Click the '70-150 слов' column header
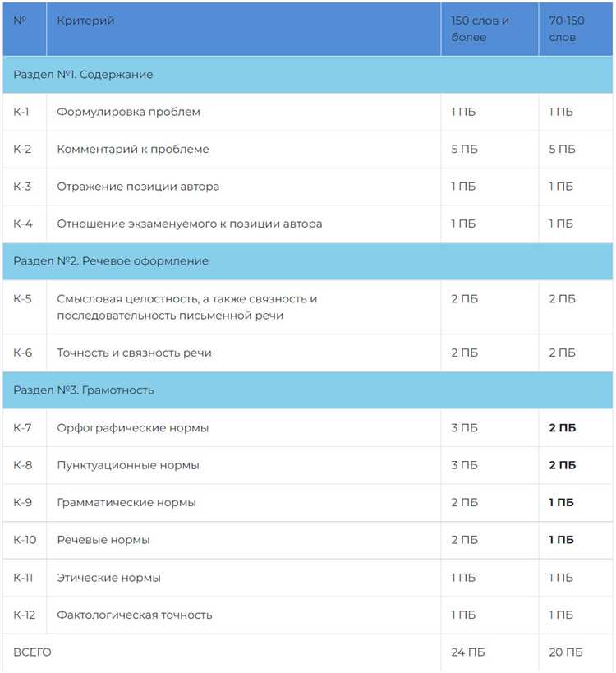The width and height of the screenshot is (616, 673). [x=567, y=29]
